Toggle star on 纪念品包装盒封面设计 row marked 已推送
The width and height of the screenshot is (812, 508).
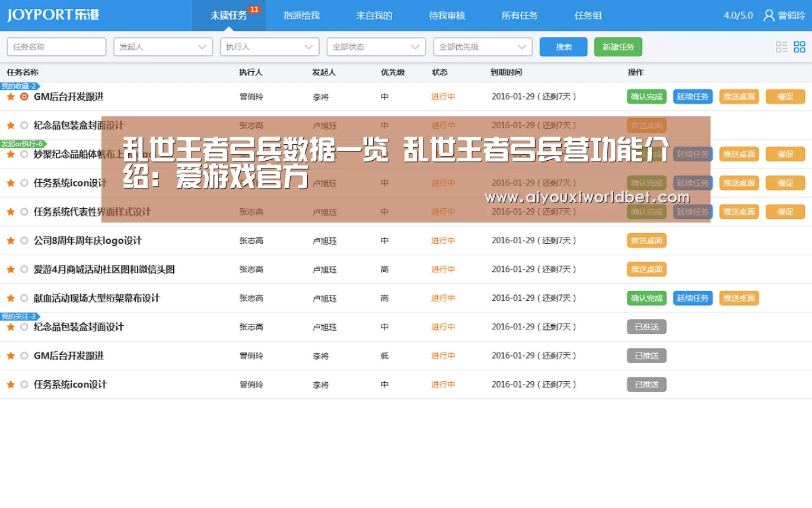click(11, 327)
